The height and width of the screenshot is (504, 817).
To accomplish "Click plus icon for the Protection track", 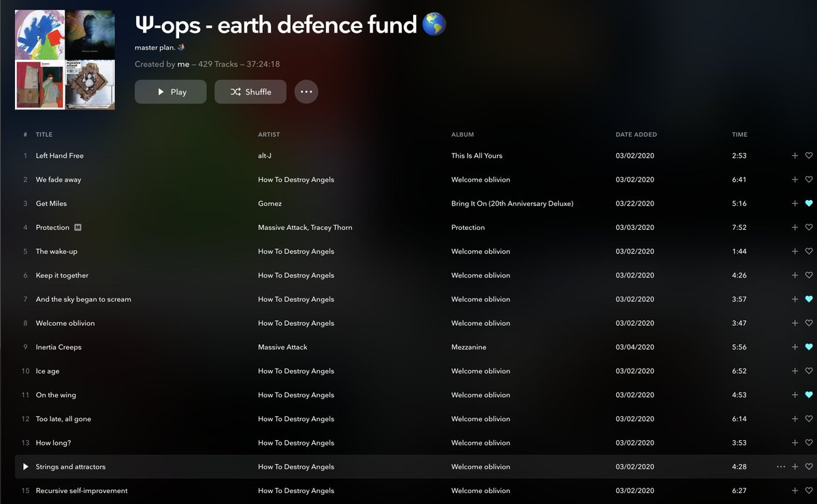I will point(795,227).
